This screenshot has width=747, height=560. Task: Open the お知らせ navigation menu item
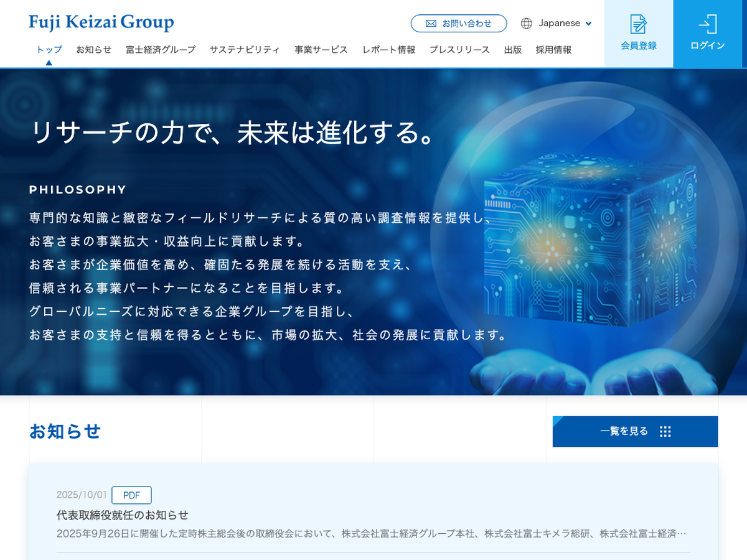(94, 50)
